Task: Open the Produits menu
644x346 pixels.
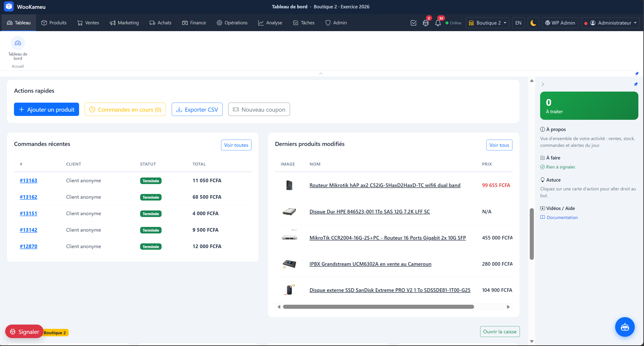Action: point(54,23)
